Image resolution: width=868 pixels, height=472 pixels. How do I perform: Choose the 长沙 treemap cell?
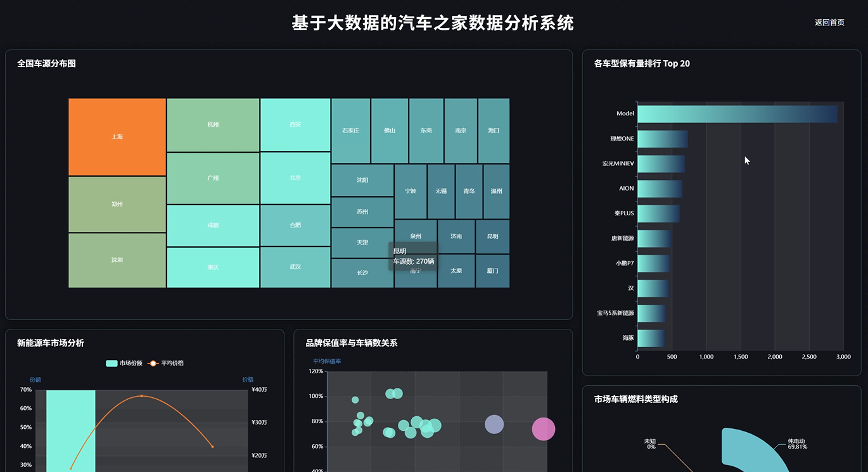click(362, 273)
